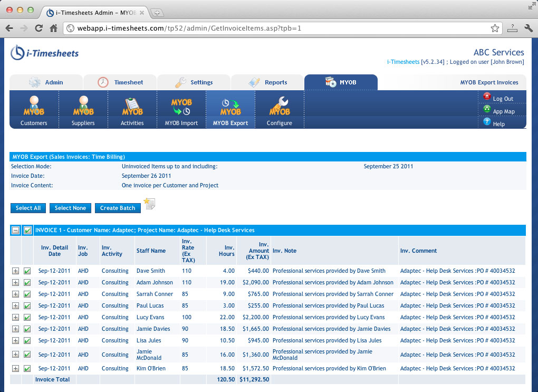
Task: Click the Log Out link text
Action: pyautogui.click(x=503, y=99)
